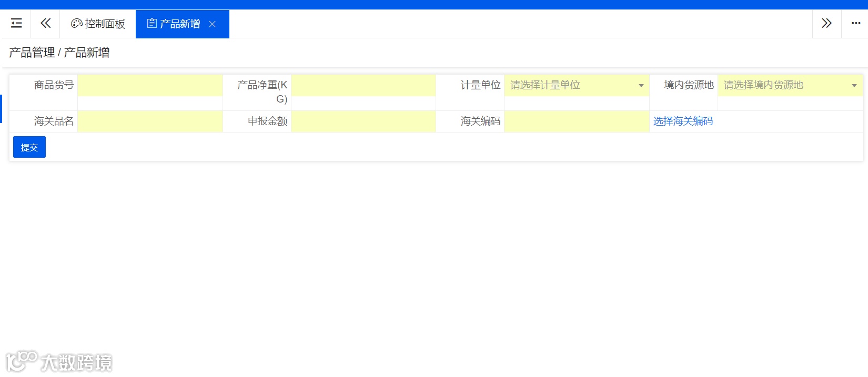Submit the form with 提交 button
The width and height of the screenshot is (868, 377).
[x=29, y=147]
